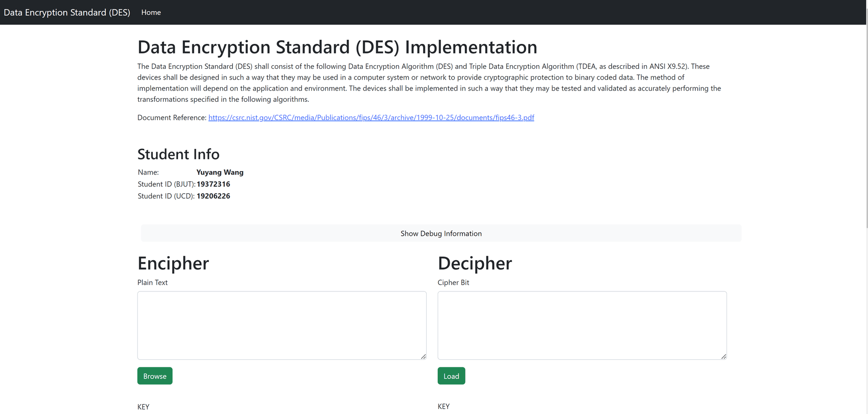This screenshot has width=868, height=414.
Task: Click the Student Info heading
Action: pos(178,154)
